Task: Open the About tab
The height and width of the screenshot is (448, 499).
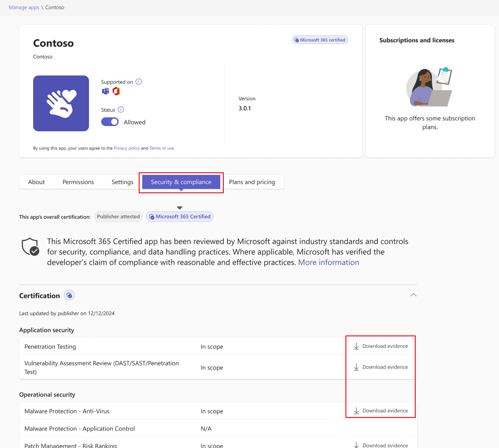Action: point(37,182)
